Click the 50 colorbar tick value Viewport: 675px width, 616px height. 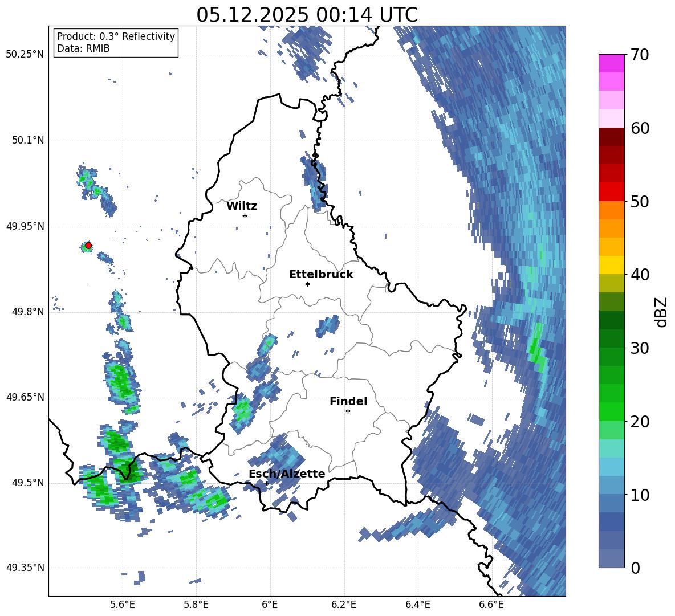640,201
